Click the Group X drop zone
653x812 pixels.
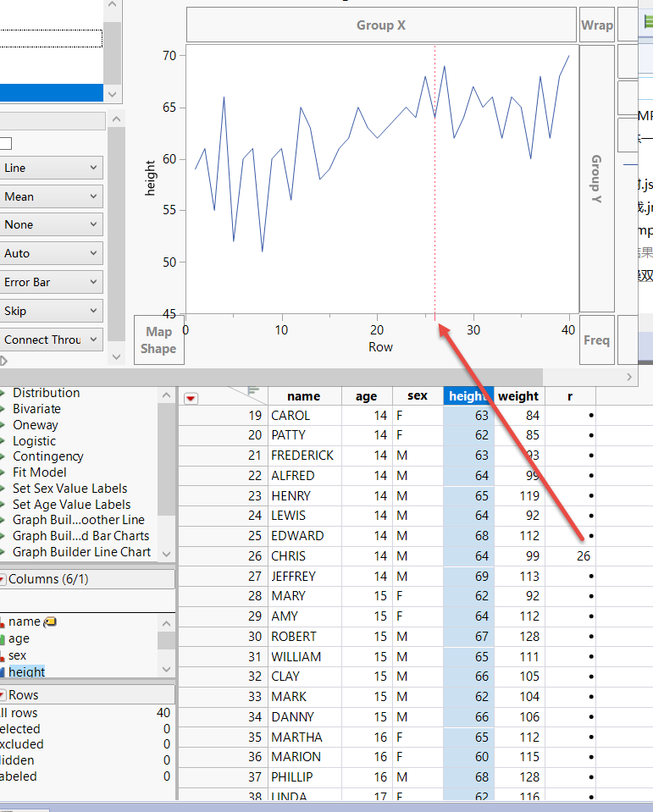coord(381,25)
